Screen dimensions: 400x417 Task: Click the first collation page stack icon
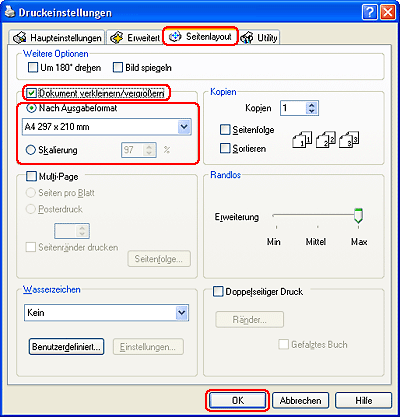click(x=302, y=139)
